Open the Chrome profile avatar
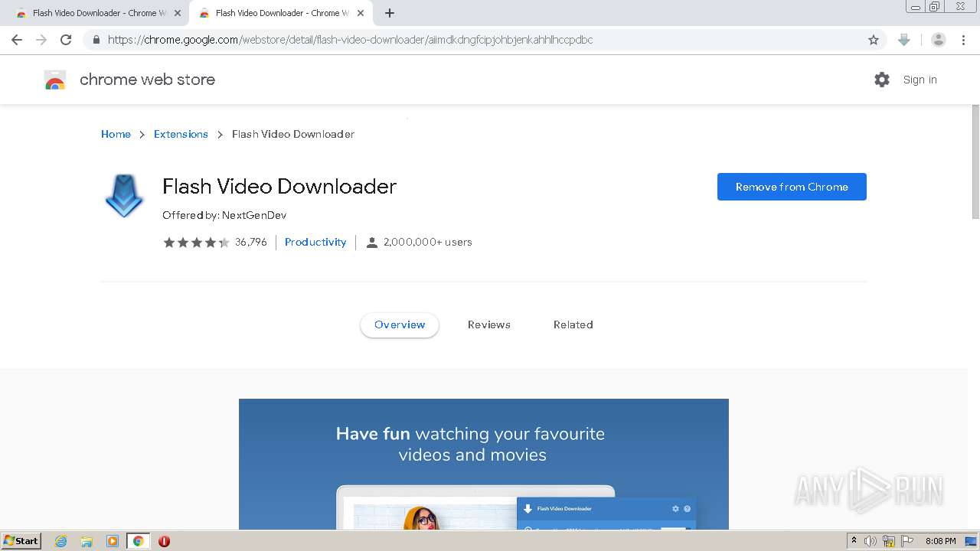Viewport: 980px width, 551px height. click(938, 40)
